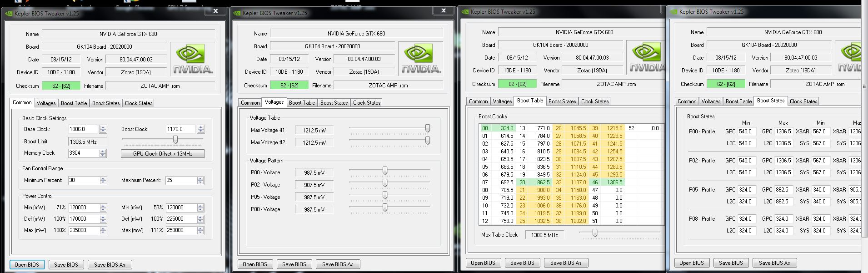Image resolution: width=868 pixels, height=273 pixels.
Task: Click the Memory Clock 3304 input field
Action: click(x=84, y=153)
